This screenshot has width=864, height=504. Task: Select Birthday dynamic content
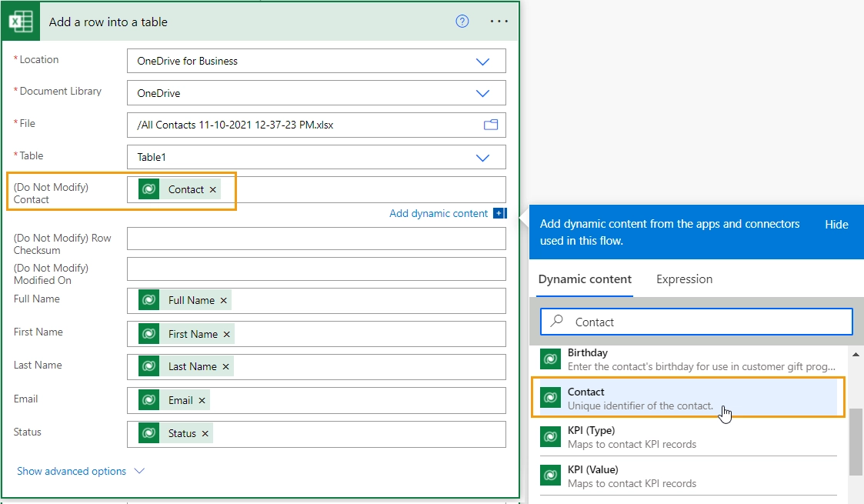click(689, 359)
